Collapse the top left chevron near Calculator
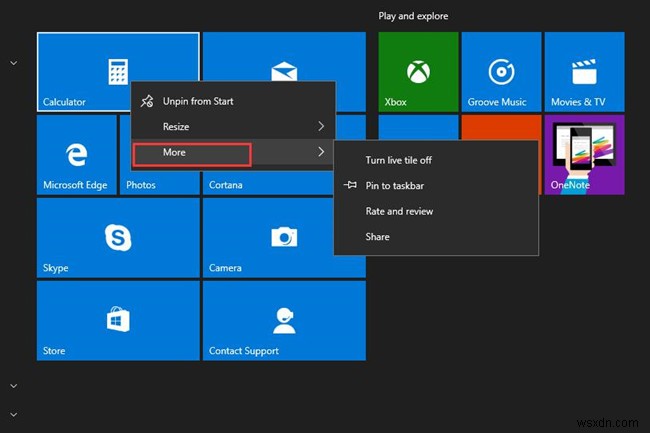This screenshot has width=650, height=433. coord(14,63)
